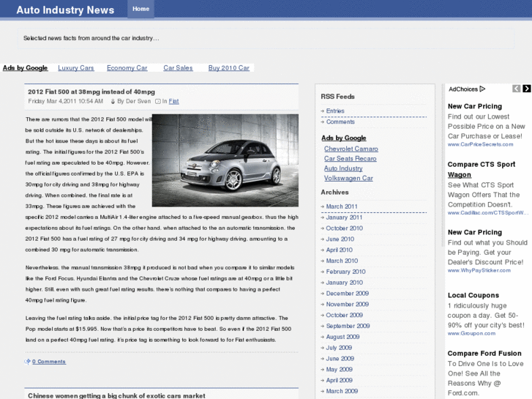Open the Car Sales ad link
The height and width of the screenshot is (399, 532).
coord(178,68)
